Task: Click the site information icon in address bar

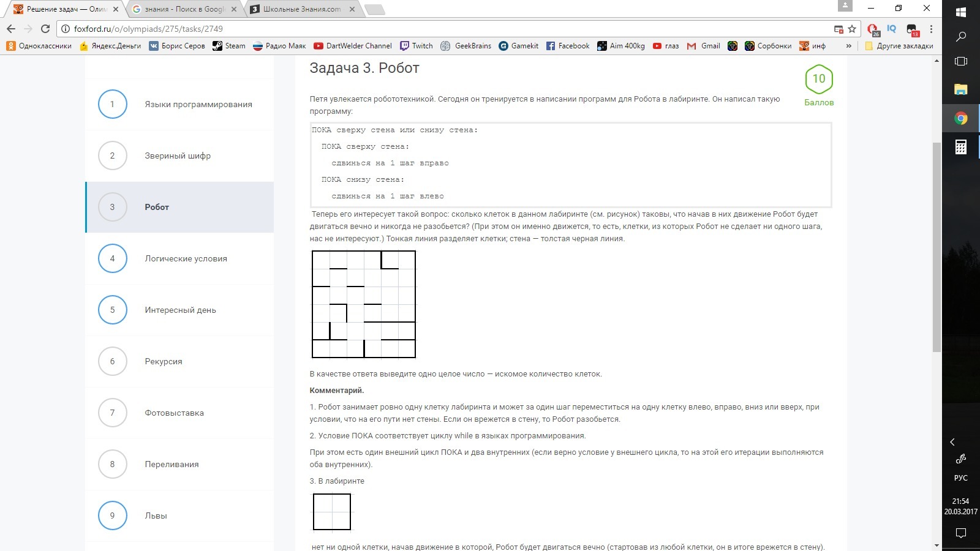Action: 66,29
